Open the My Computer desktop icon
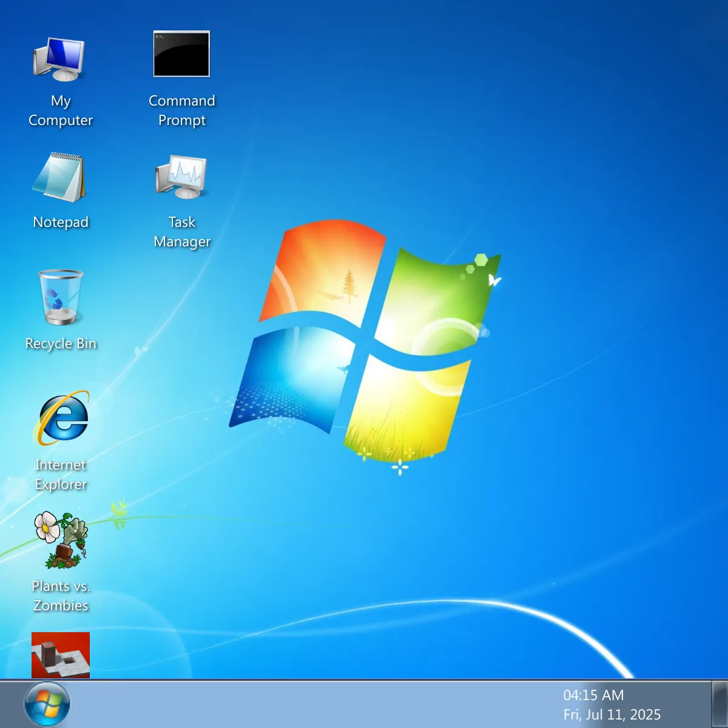Image resolution: width=728 pixels, height=728 pixels. [60, 59]
